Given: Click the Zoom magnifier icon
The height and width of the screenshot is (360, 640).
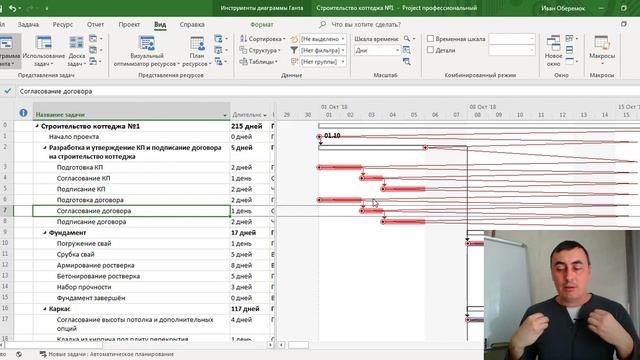Looking at the screenshot, I should (x=407, y=39).
